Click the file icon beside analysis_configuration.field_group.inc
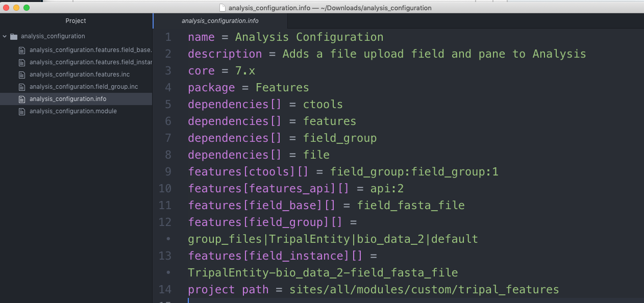 coord(21,87)
